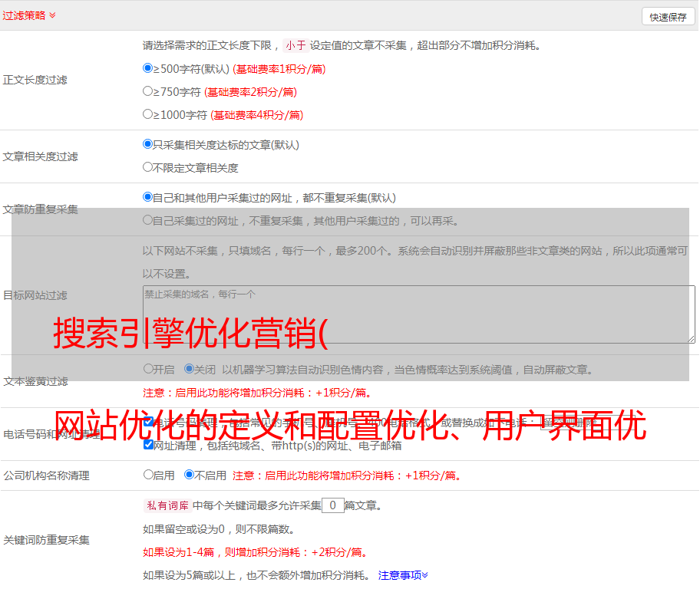Grab the text area resize handle
The image size is (700, 589).
(x=691, y=339)
